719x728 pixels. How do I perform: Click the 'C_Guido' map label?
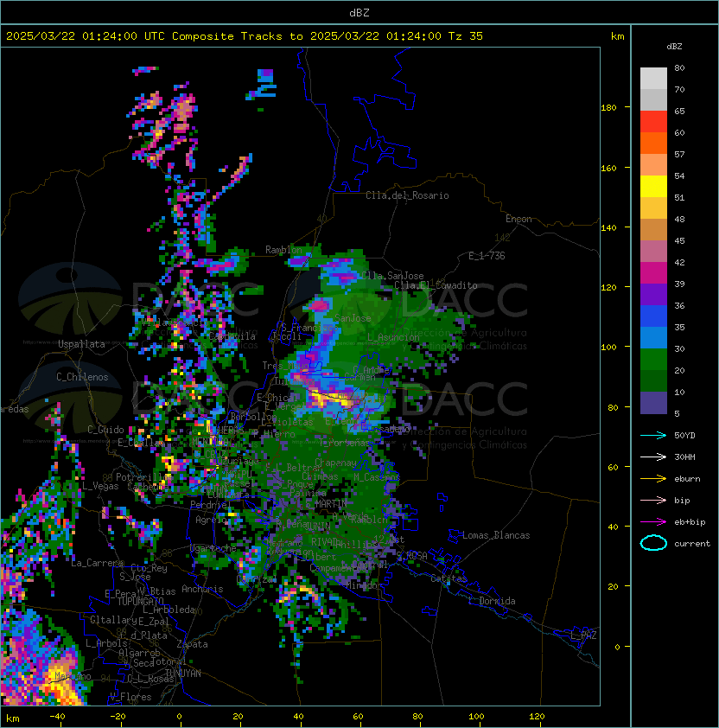[105, 430]
